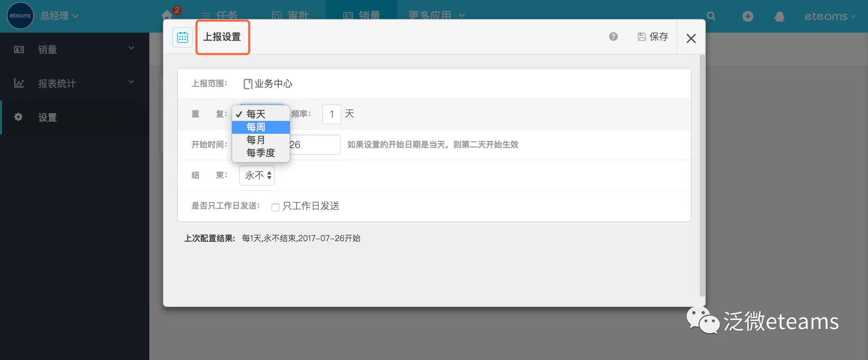Close the 上报设置 dialog

point(691,38)
